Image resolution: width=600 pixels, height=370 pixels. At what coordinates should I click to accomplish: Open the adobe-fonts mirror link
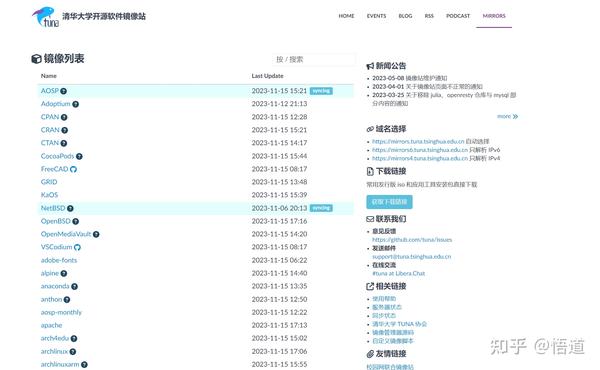tap(59, 260)
